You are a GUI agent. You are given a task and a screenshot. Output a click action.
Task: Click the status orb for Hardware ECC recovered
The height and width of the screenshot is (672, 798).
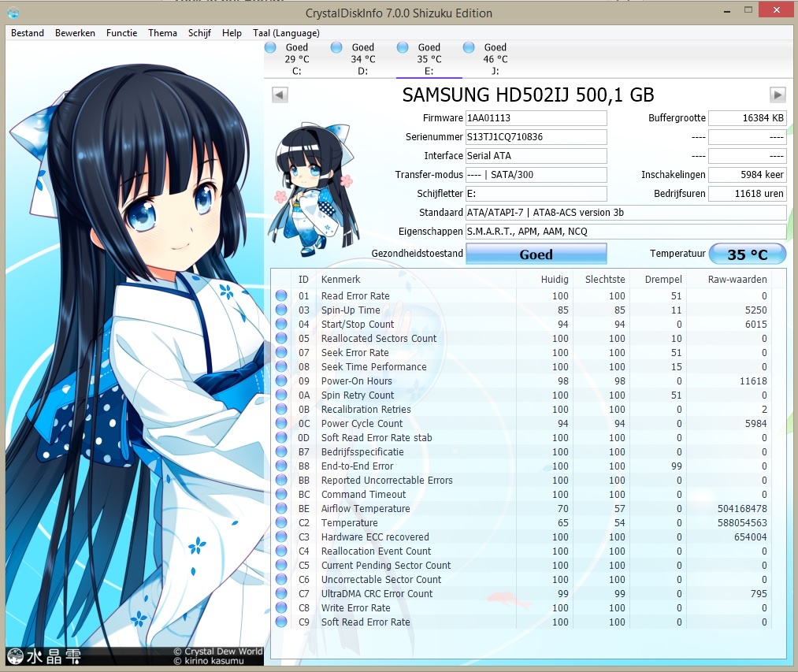pos(281,536)
